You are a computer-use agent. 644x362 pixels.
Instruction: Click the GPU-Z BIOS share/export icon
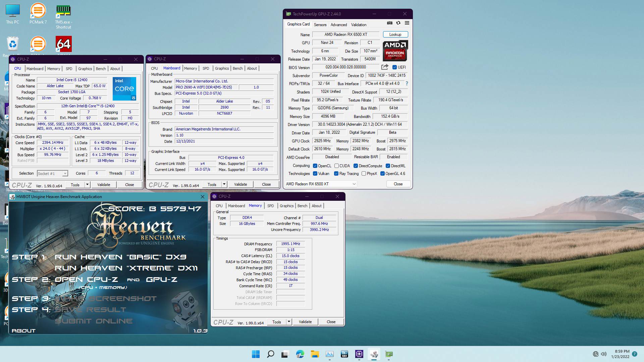(x=385, y=67)
